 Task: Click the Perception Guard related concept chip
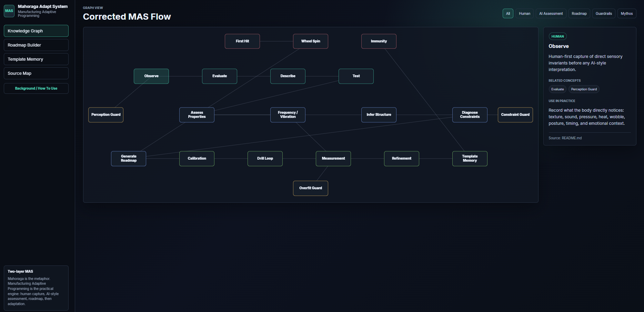584,89
